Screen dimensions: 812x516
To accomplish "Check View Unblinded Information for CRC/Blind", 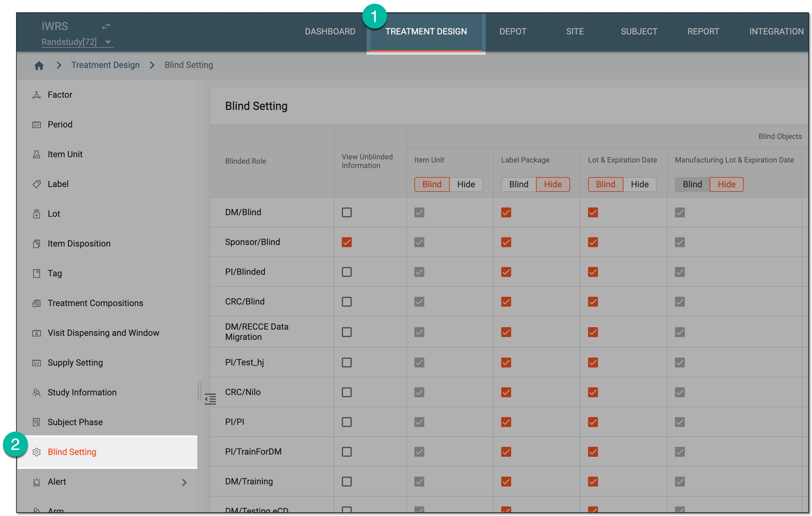I will (347, 302).
